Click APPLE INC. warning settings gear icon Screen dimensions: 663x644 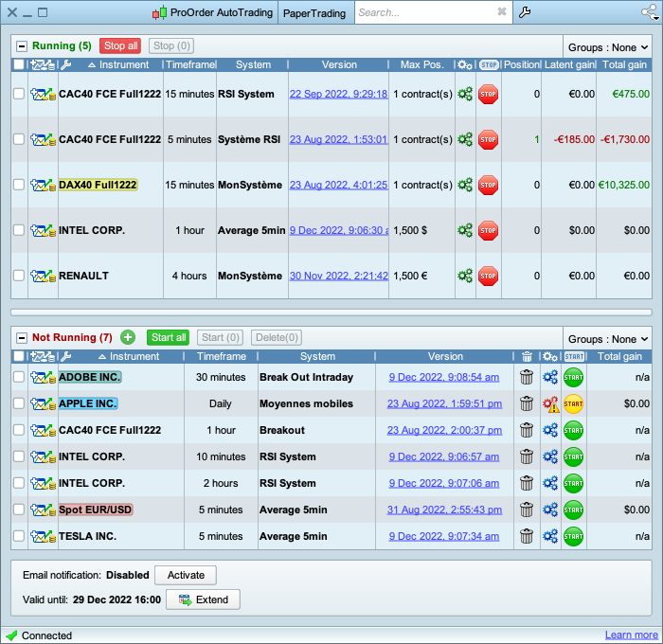coord(551,403)
